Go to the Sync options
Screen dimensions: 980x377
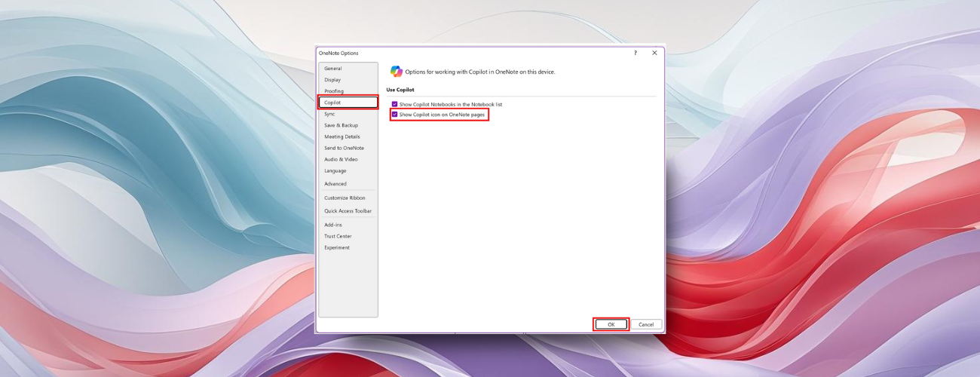coord(348,114)
